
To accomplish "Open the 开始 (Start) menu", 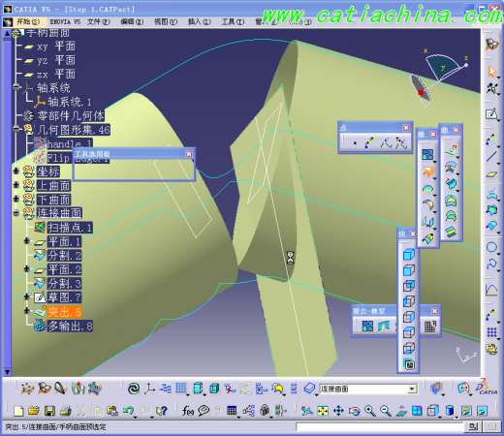I will (27, 21).
